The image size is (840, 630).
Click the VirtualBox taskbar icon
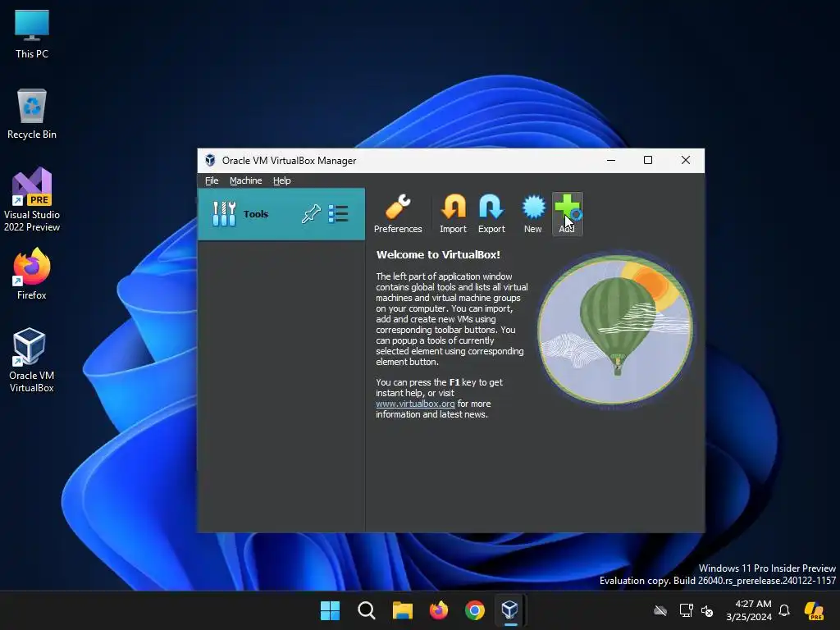point(510,610)
